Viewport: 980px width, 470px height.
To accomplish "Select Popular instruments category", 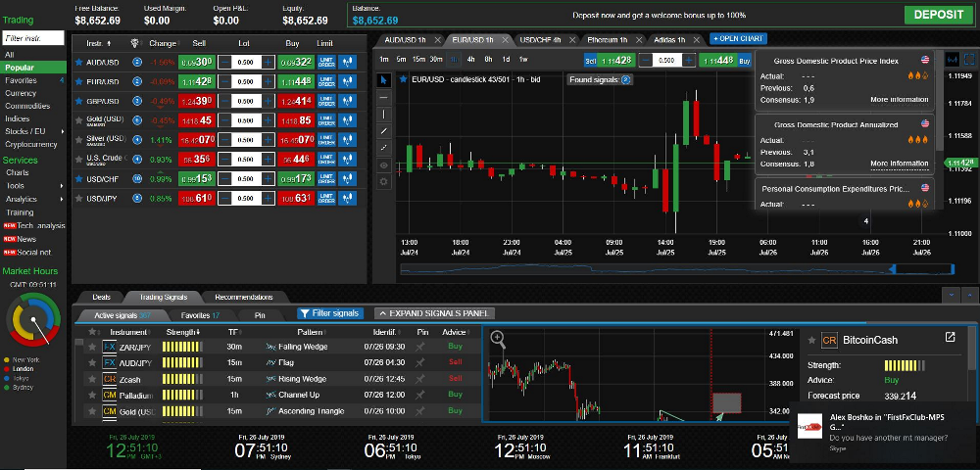I will click(x=33, y=68).
